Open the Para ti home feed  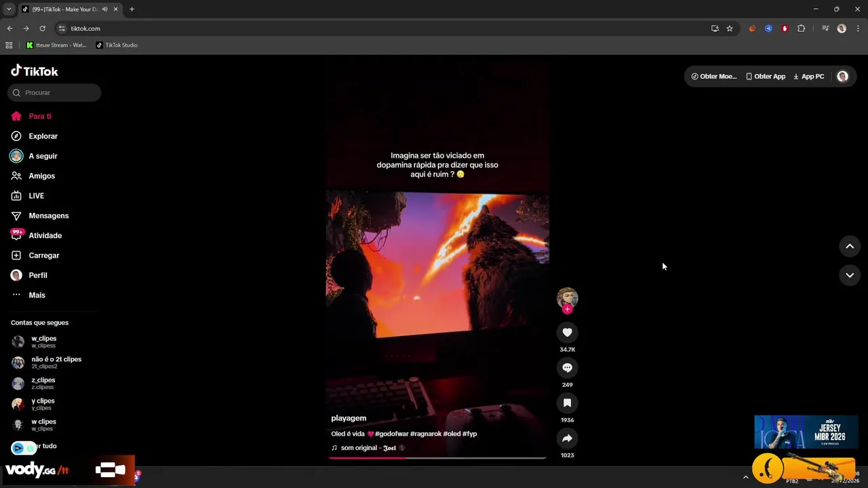[x=31, y=116]
